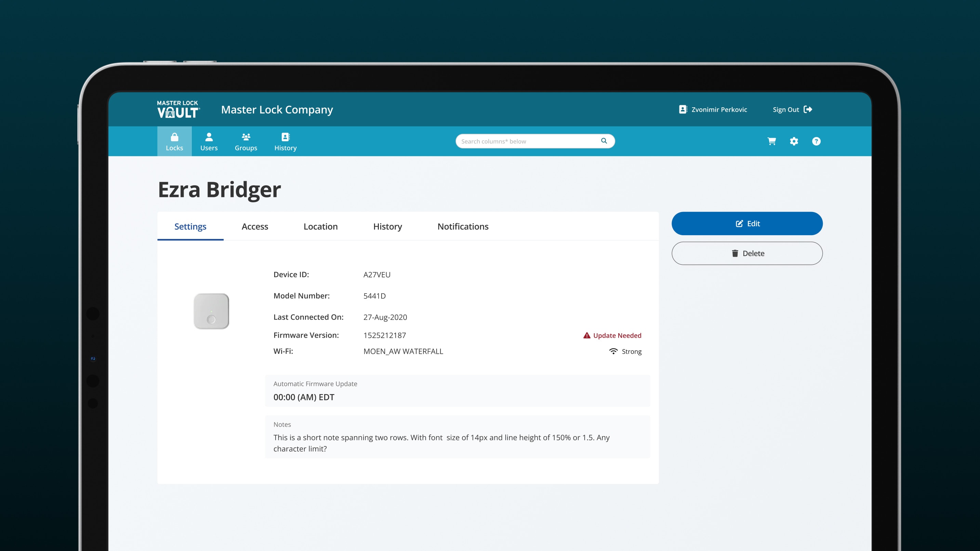
Task: Click the search magnifier icon
Action: click(604, 141)
